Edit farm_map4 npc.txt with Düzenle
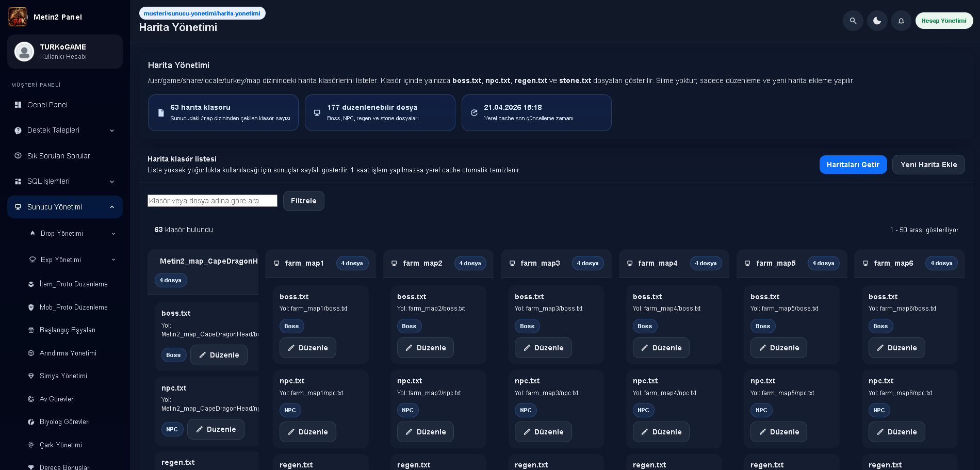 pos(661,432)
